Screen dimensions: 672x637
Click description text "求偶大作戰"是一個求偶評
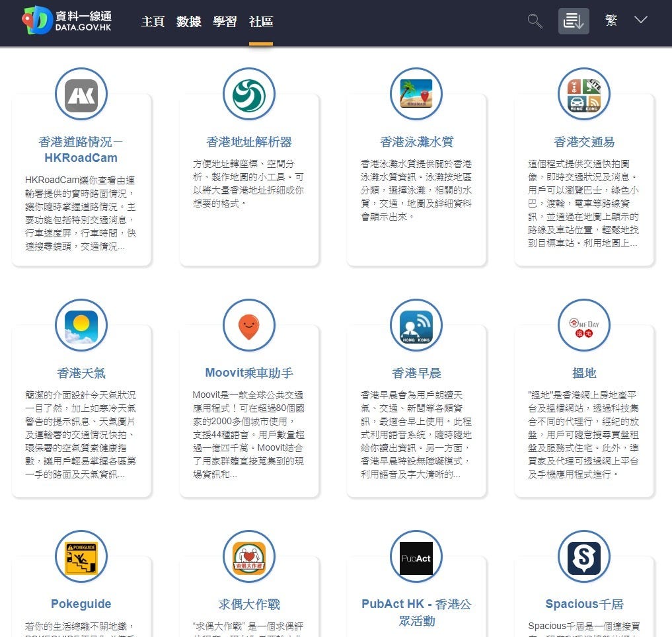point(248,629)
